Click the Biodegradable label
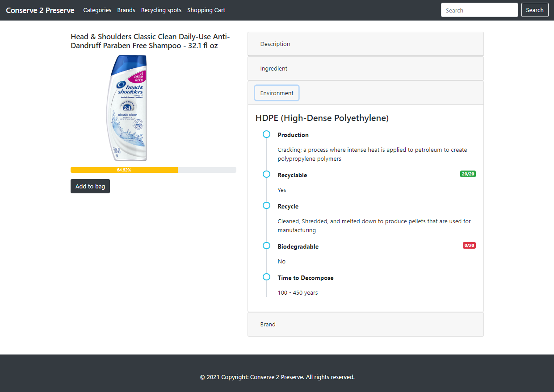Image resolution: width=554 pixels, height=392 pixels. pyautogui.click(x=298, y=246)
